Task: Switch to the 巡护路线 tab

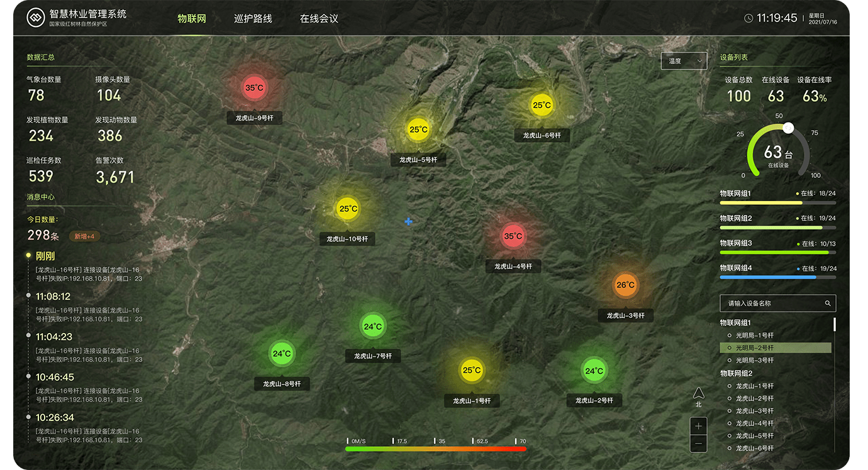Action: [253, 18]
